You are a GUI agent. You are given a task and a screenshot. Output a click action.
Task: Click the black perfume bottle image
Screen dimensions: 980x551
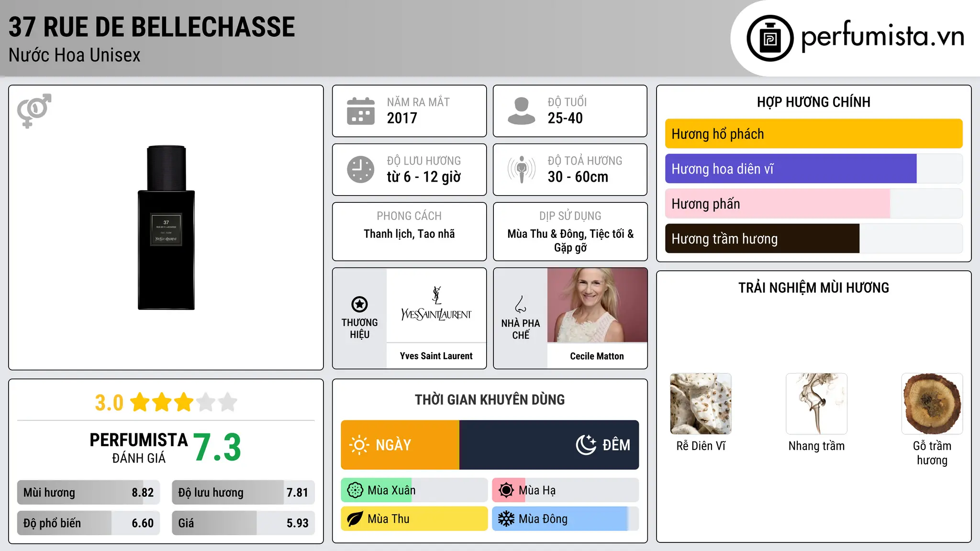pos(166,228)
